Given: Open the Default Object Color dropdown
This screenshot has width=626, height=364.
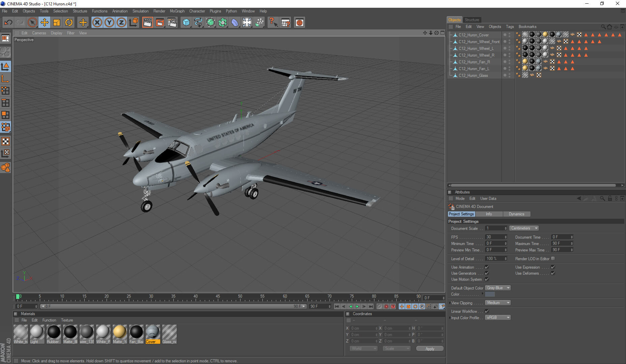Looking at the screenshot, I should click(498, 288).
